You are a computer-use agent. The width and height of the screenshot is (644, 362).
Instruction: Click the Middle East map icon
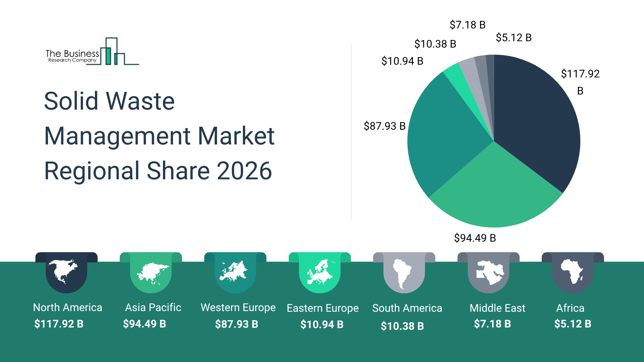(x=490, y=273)
